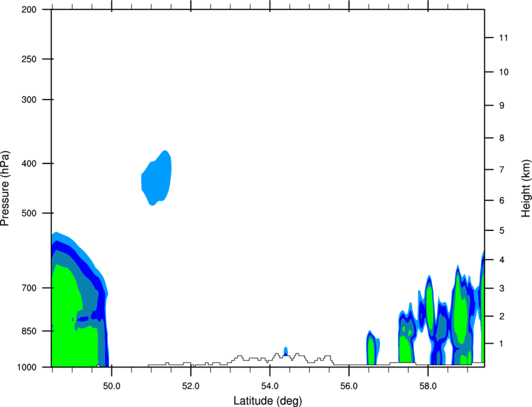This screenshot has width=532, height=407.
Task: Click the 400 pressure tick label
Action: coord(29,163)
